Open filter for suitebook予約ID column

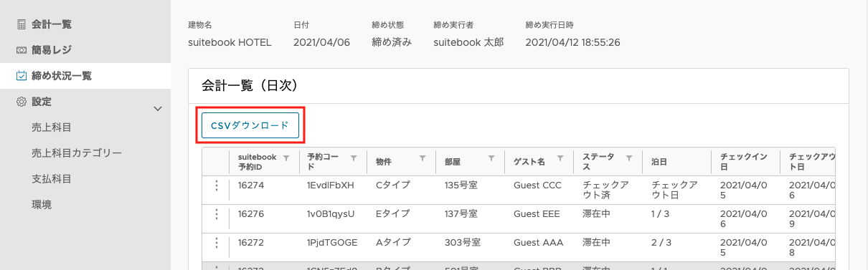(286, 158)
